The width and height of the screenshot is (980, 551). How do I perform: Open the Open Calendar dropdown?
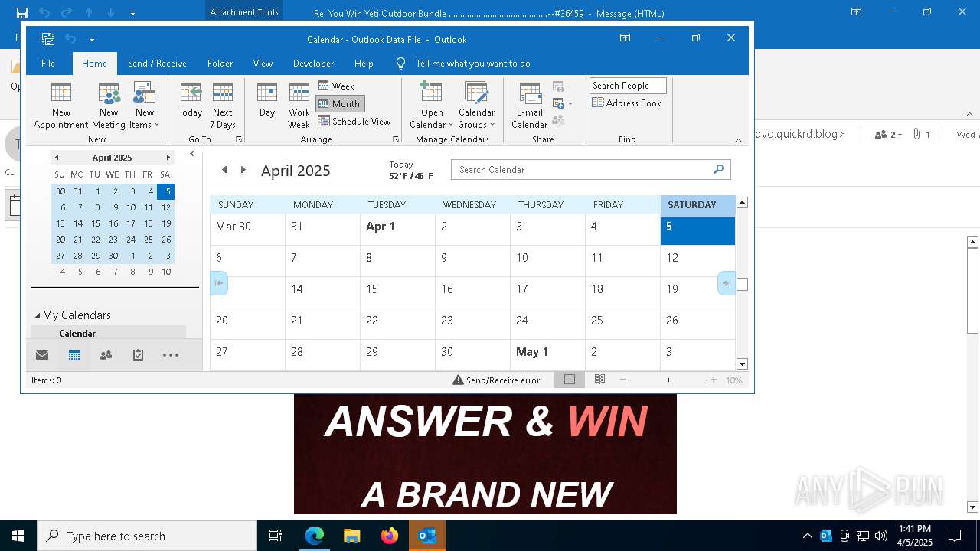pos(432,106)
